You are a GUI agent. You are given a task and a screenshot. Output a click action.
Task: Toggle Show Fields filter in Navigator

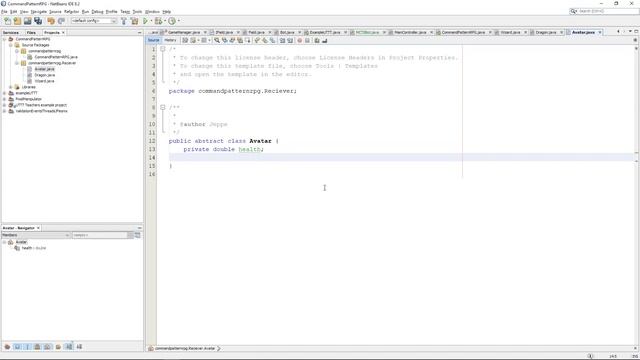tap(18, 347)
